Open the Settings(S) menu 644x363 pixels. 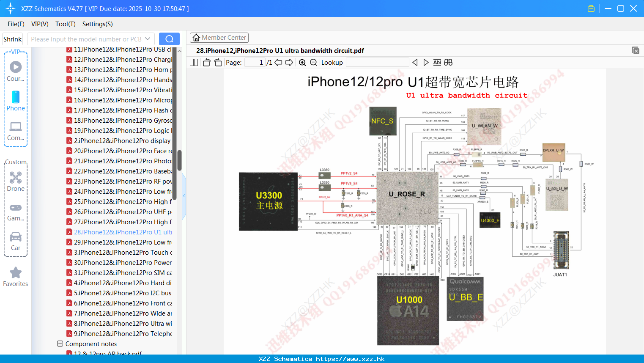(98, 24)
